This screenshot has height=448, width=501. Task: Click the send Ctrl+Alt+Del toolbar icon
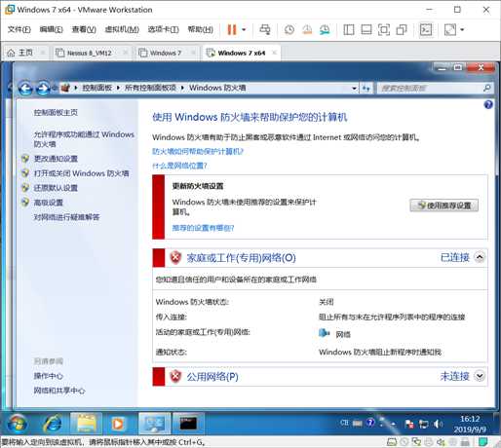(265, 30)
